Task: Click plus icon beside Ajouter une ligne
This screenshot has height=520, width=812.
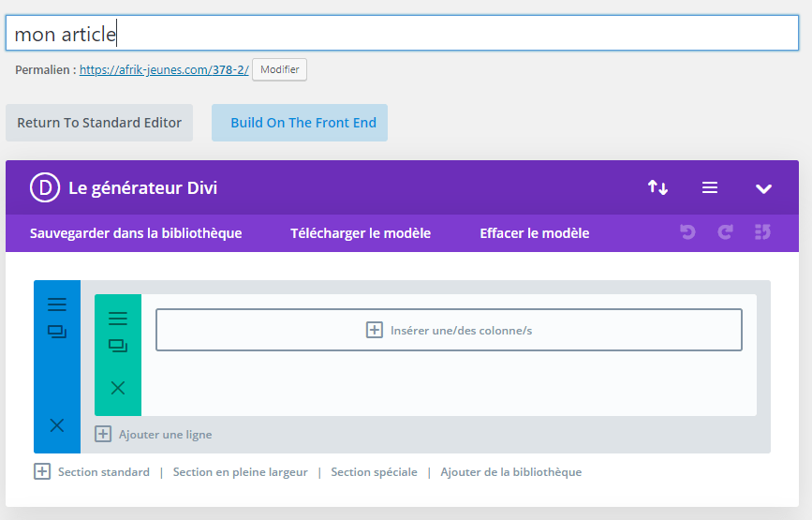Action: [x=103, y=434]
